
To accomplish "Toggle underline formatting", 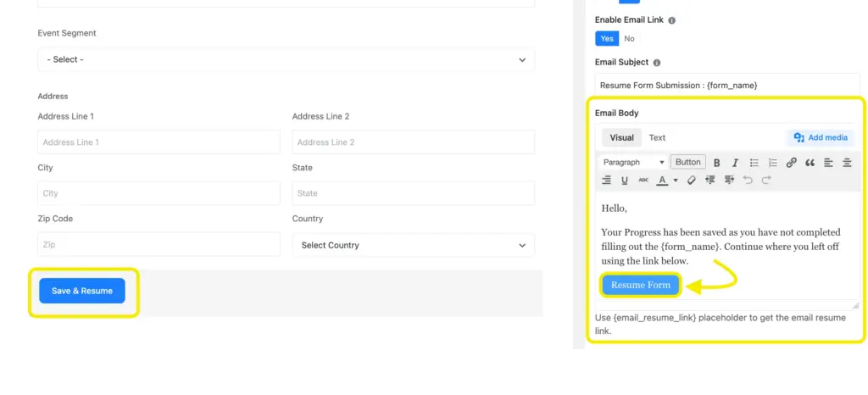I will click(x=625, y=180).
